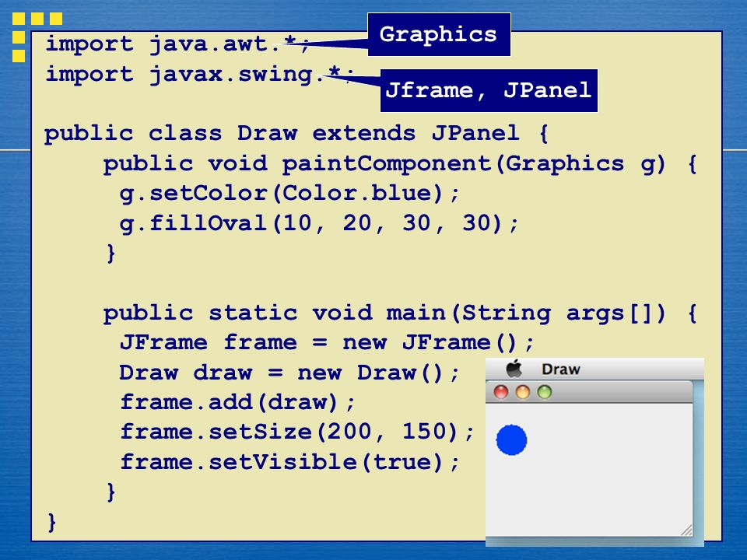Click the "Jframe, JPanel" callout label
Image resolution: width=747 pixels, height=560 pixels.
[x=489, y=90]
